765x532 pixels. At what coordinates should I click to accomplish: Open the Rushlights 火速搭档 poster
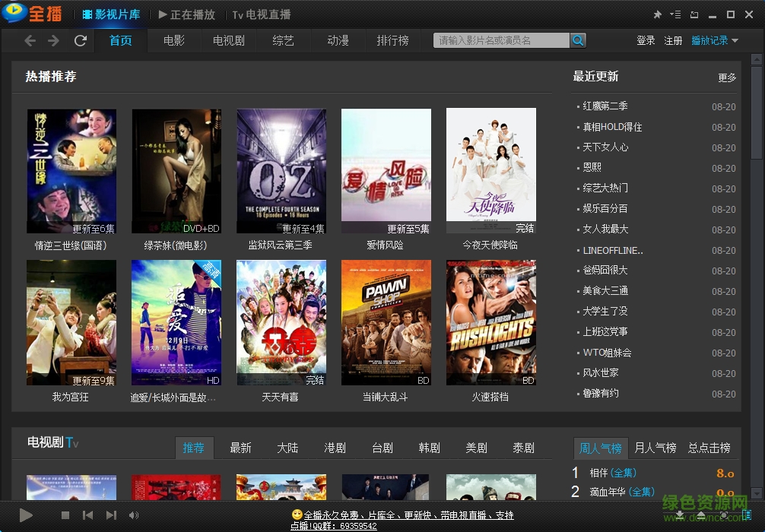[490, 323]
